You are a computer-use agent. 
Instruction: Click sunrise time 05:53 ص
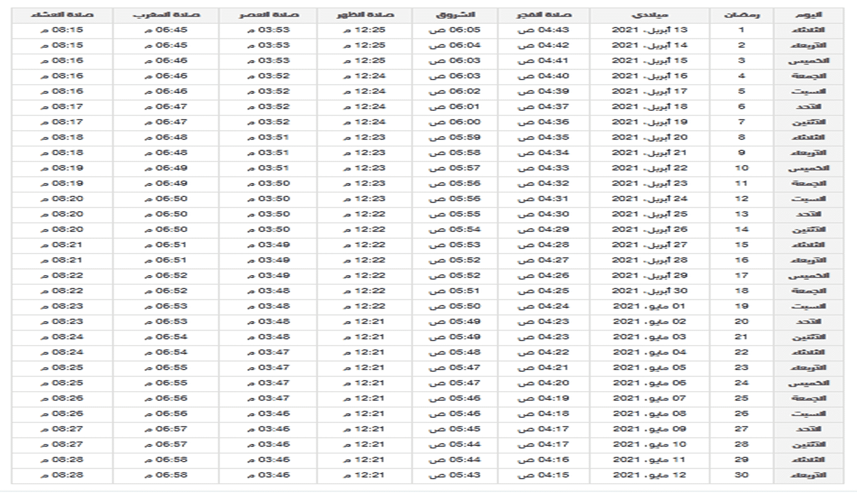(x=455, y=245)
